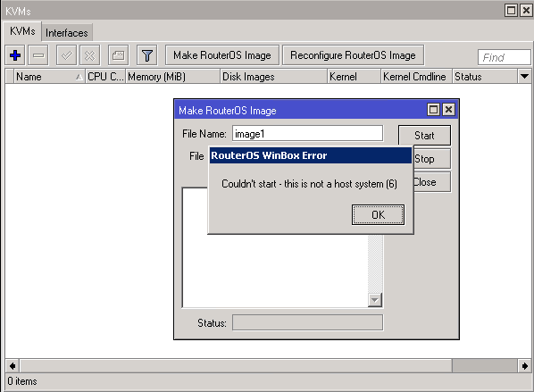Close the Make RouterOS Image dialog with X
Screen dimensions: 534x392
[448, 110]
